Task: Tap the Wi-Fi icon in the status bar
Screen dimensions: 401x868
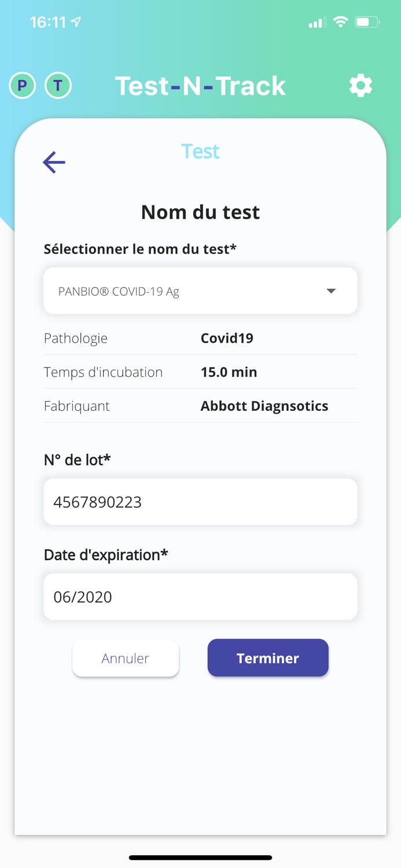Action: 340,21
